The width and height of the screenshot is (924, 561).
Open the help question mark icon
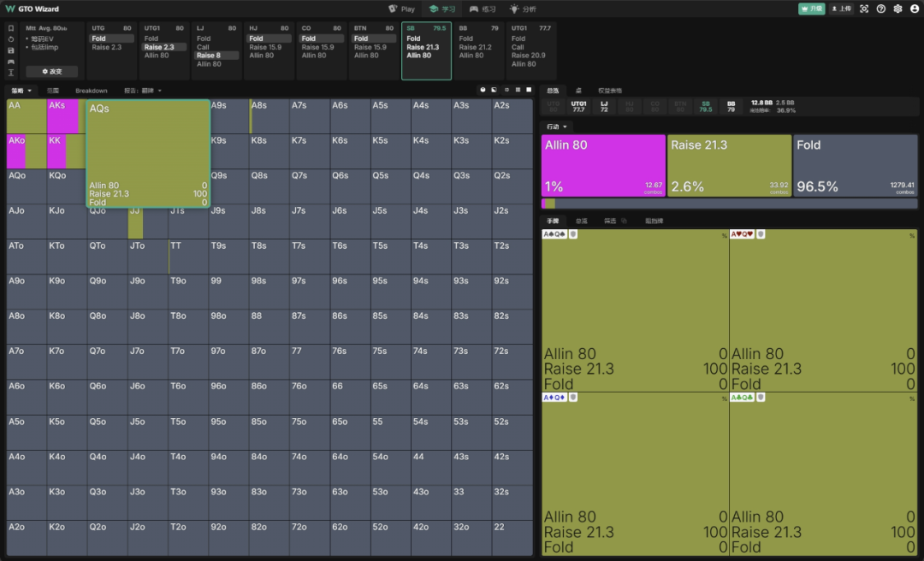click(881, 9)
